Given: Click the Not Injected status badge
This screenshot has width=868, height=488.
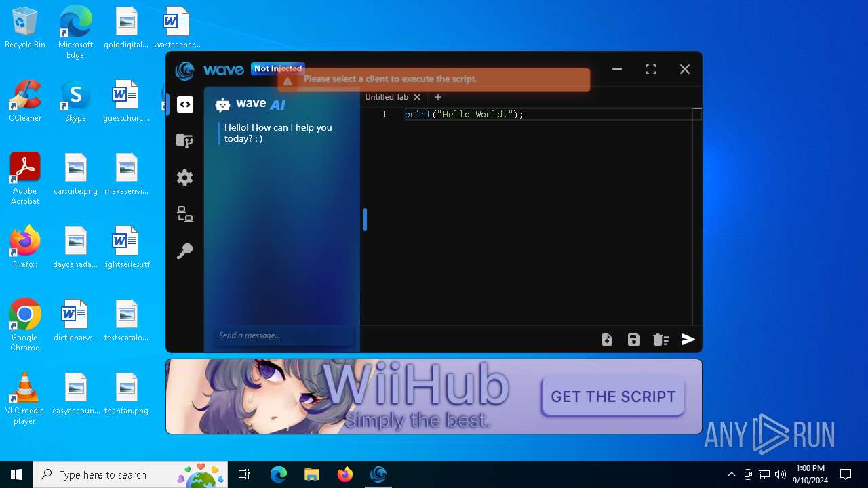Looking at the screenshot, I should (x=278, y=68).
